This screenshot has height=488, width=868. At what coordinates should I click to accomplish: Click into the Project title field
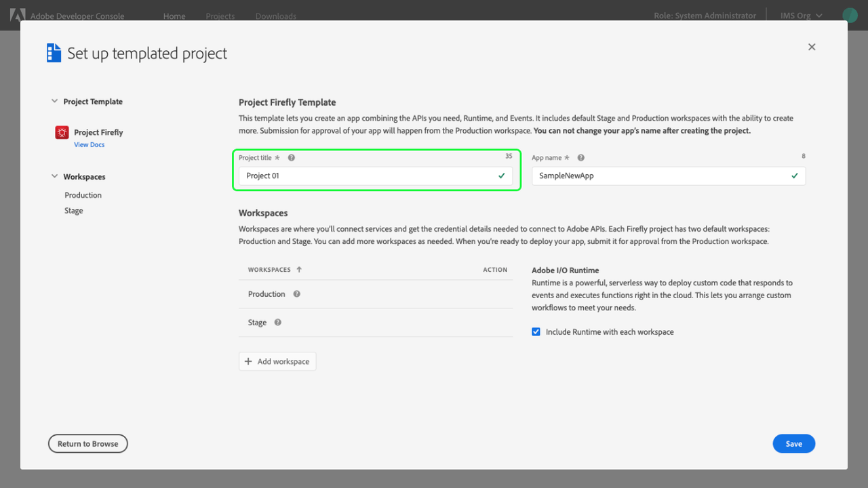pyautogui.click(x=376, y=176)
